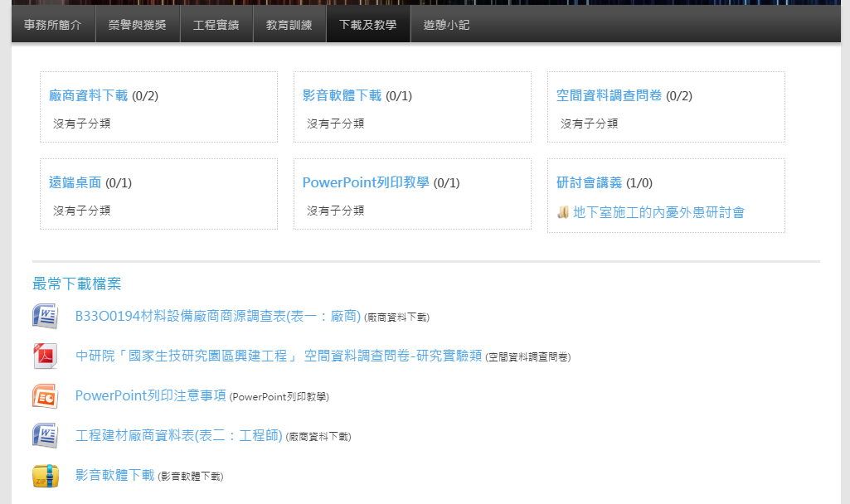
Task: Download the 工程建材廠商資料表(表二：工程師) file link
Action: point(179,435)
